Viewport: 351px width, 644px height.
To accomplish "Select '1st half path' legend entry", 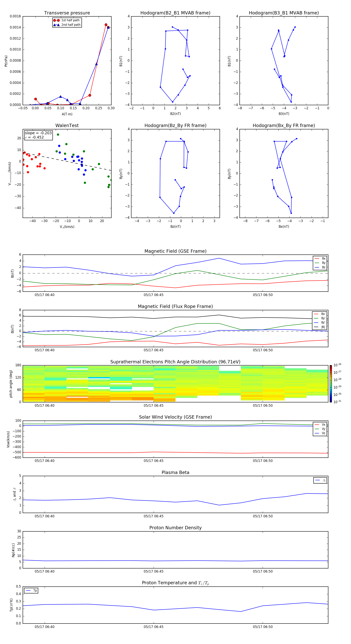I will [66, 20].
